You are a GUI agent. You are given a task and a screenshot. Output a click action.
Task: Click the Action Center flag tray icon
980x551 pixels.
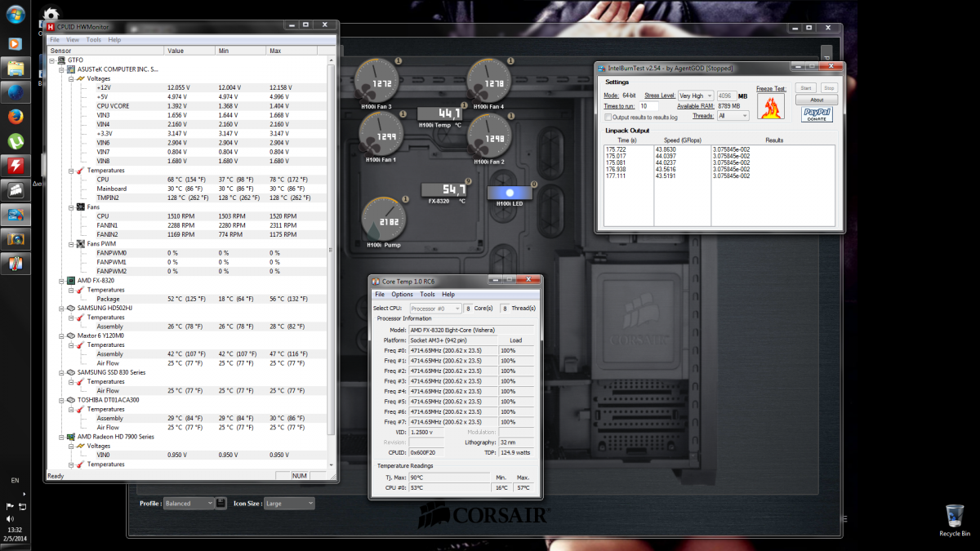[10, 506]
